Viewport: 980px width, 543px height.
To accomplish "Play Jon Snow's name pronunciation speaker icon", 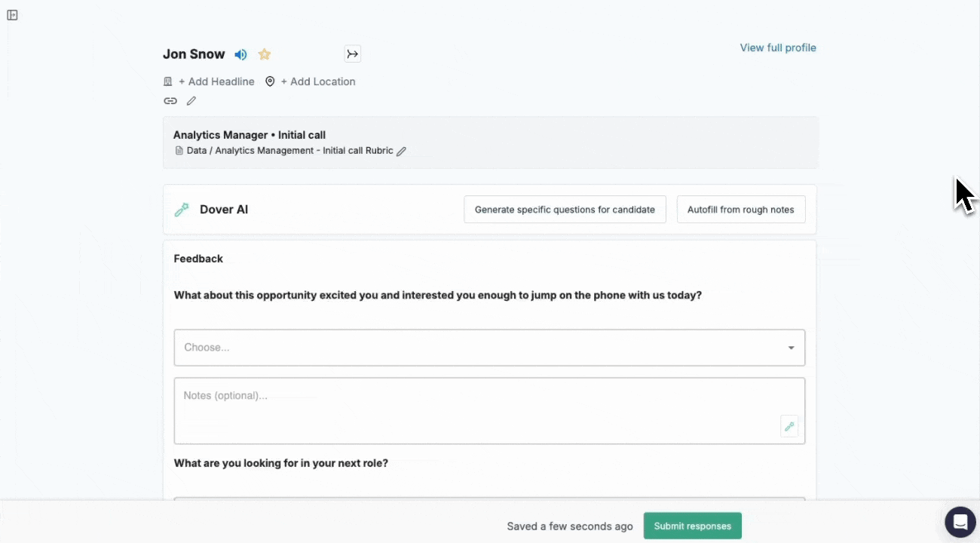I will [240, 54].
